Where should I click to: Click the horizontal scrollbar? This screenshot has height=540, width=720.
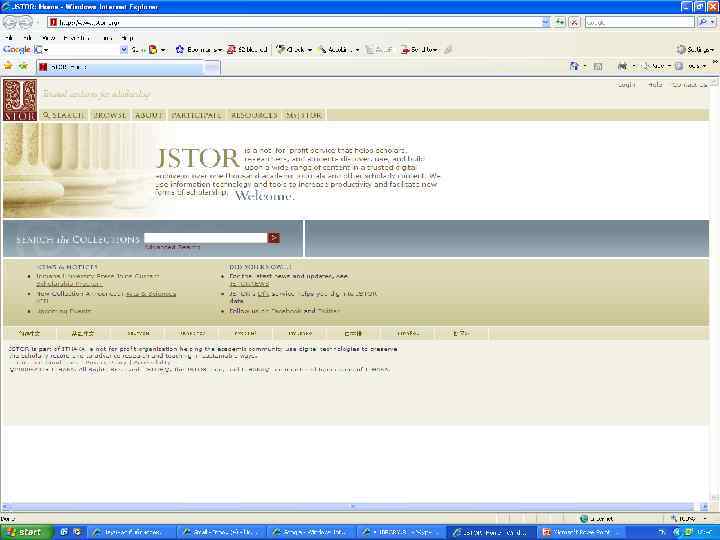pos(353,506)
